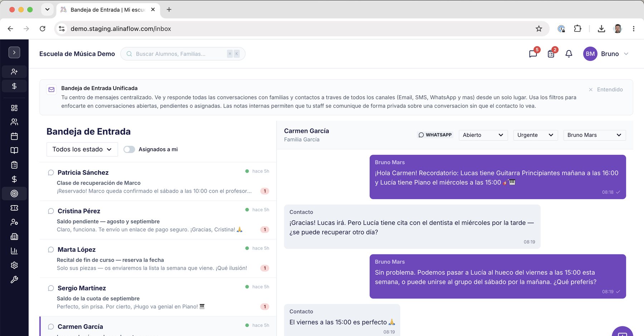Open Chrome three-dot menu

click(634, 29)
